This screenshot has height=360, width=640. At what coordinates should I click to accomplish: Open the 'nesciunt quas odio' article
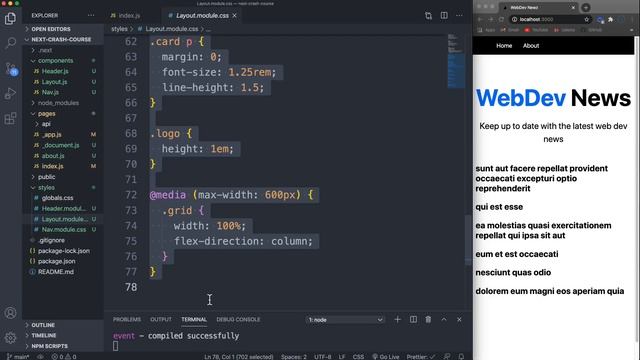click(x=513, y=272)
